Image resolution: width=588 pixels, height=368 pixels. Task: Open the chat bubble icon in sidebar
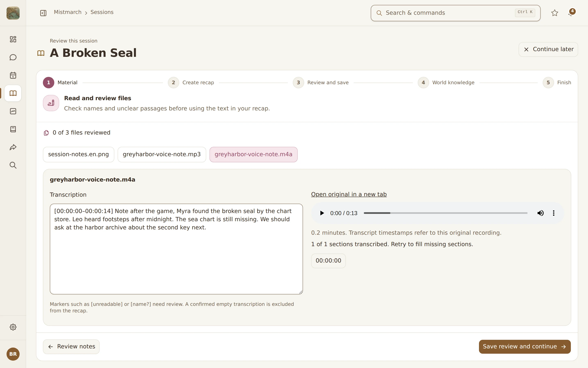[x=13, y=57]
